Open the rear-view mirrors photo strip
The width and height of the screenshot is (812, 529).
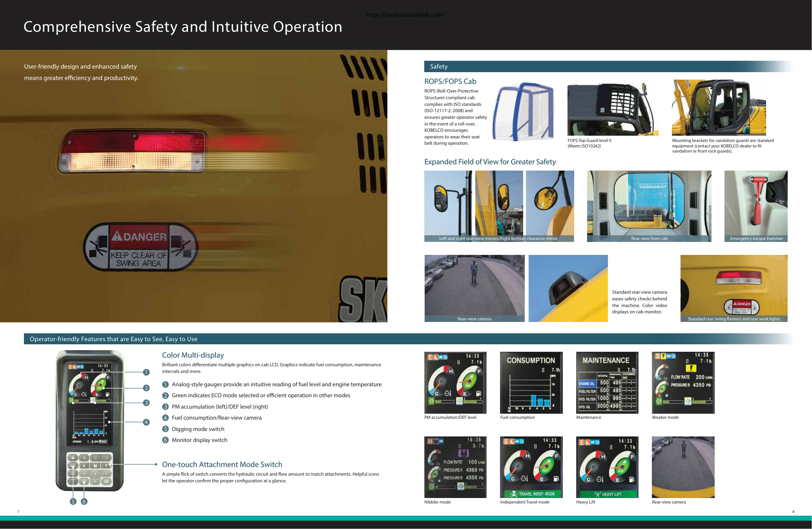(499, 206)
